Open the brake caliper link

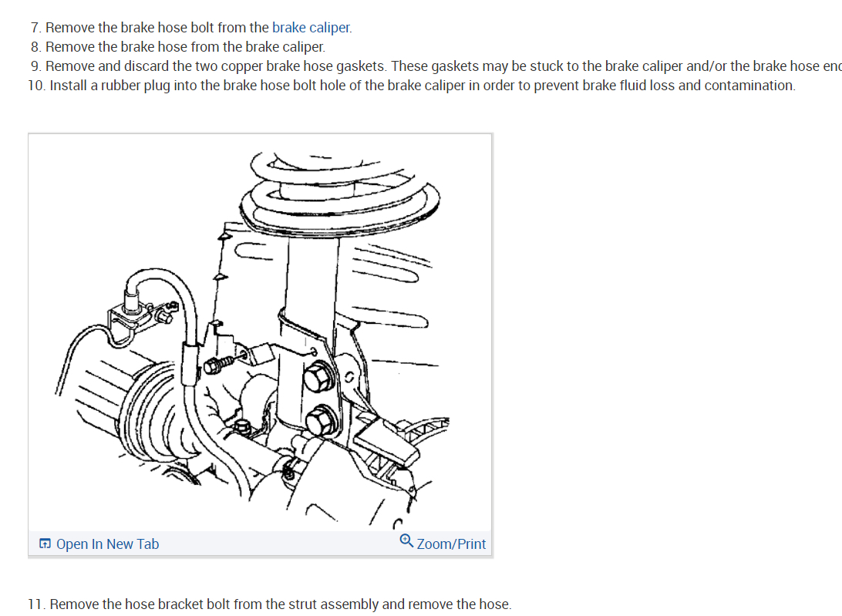coord(311,28)
